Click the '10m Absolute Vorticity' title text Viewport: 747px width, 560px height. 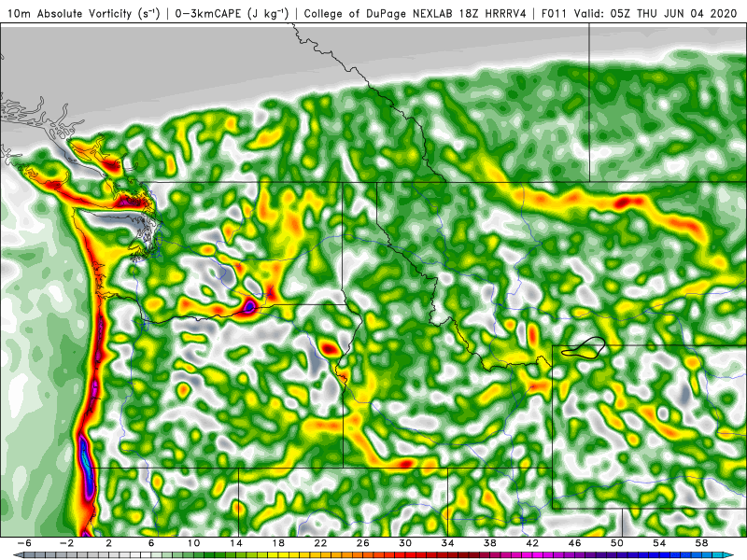point(69,14)
